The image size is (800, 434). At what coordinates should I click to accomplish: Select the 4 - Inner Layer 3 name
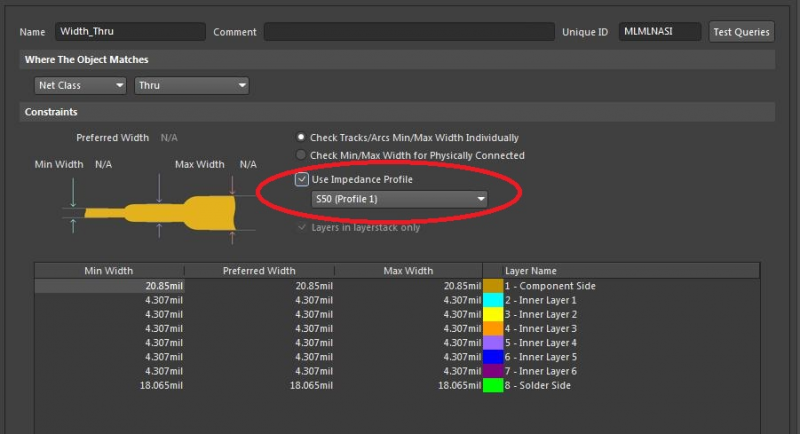pos(541,328)
